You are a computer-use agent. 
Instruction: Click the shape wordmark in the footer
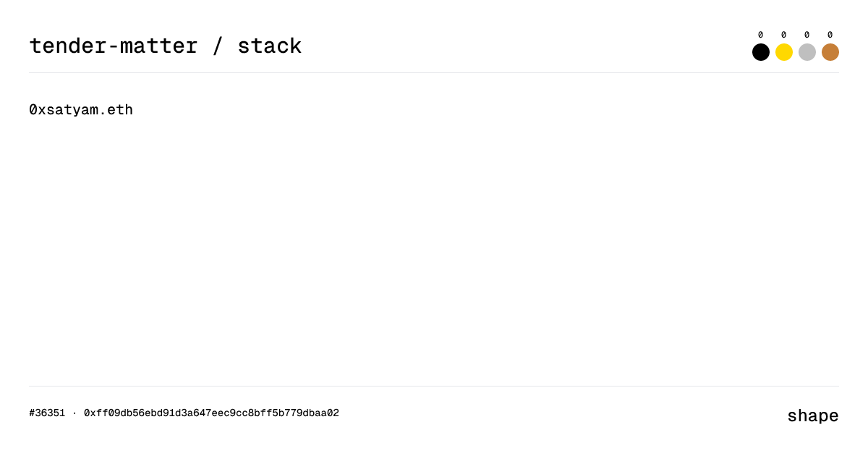[813, 415]
